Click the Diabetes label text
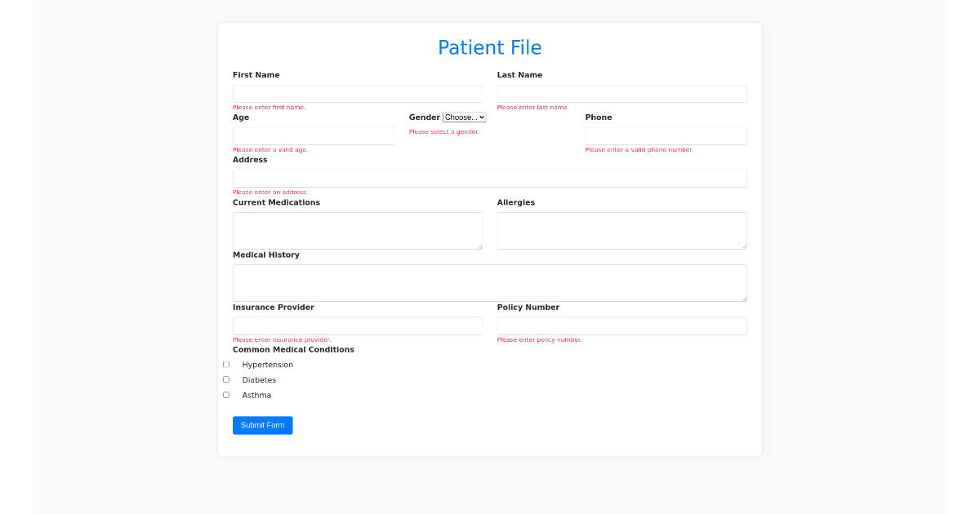980x514 pixels. pyautogui.click(x=260, y=380)
